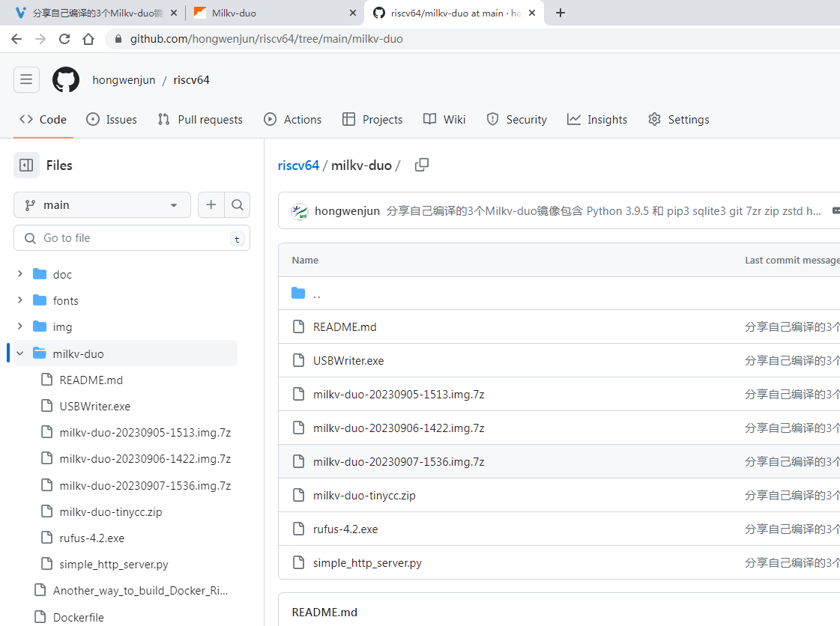Open milkv-duo-20230905-1513.img.7z in file table
This screenshot has width=840, height=626.
pos(399,394)
